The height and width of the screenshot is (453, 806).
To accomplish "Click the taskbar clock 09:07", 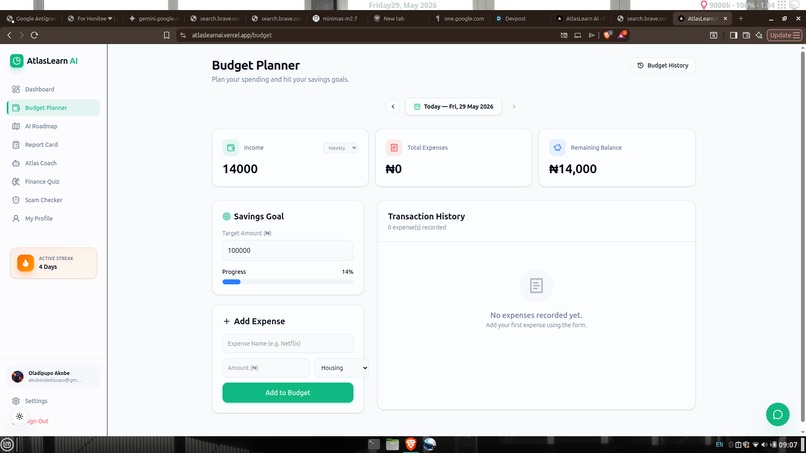I will pos(787,445).
